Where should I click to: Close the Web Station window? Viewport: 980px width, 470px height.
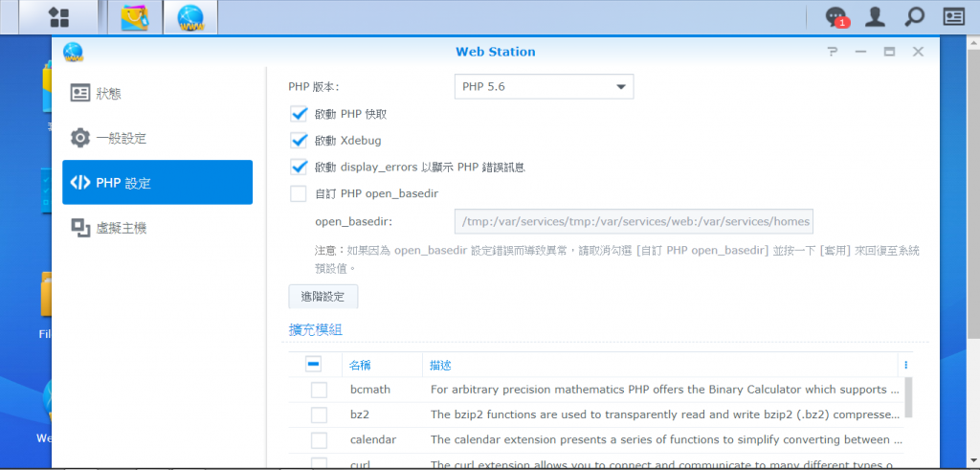coord(918,52)
